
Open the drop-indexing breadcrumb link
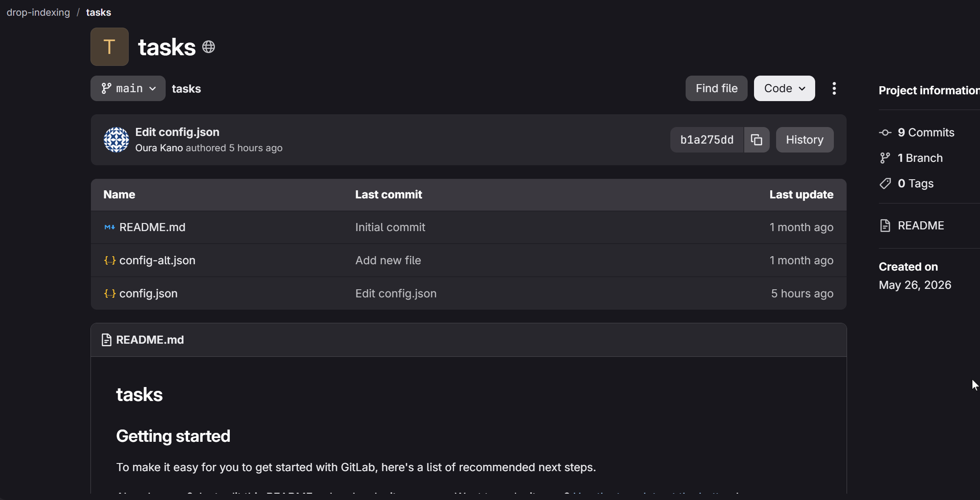38,12
